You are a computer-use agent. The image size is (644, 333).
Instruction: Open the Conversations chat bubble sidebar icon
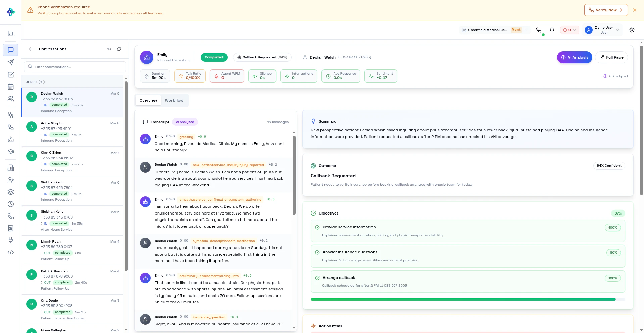[x=11, y=50]
